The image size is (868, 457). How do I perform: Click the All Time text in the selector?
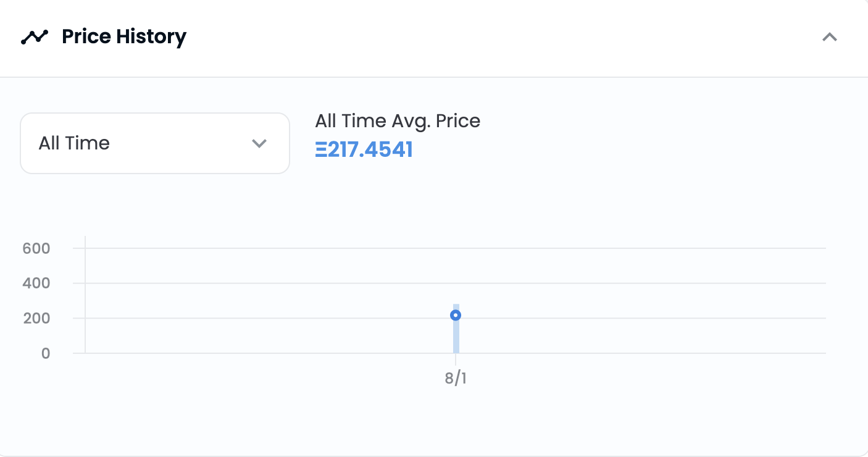pos(74,143)
